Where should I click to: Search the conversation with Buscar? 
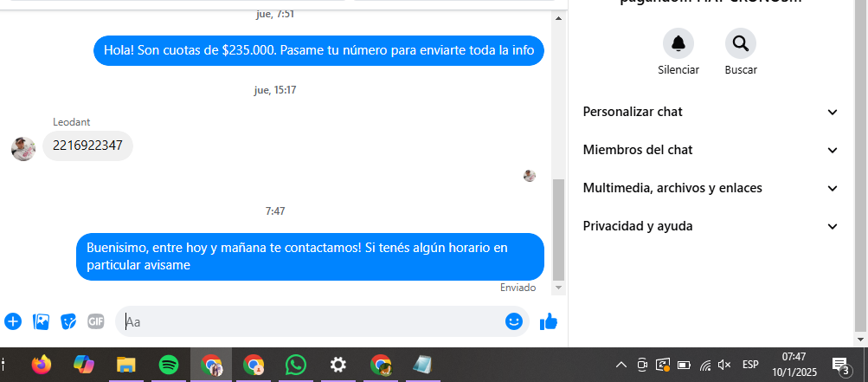coord(741,43)
